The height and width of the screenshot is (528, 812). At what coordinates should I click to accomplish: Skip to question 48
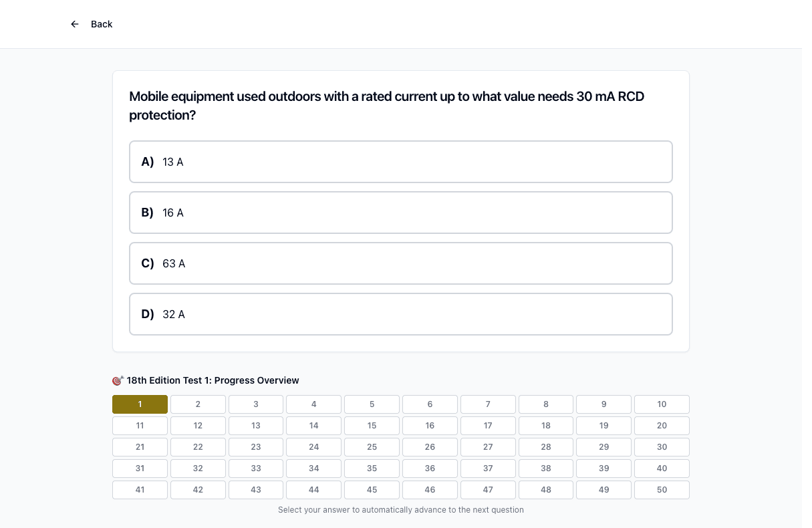tap(546, 490)
